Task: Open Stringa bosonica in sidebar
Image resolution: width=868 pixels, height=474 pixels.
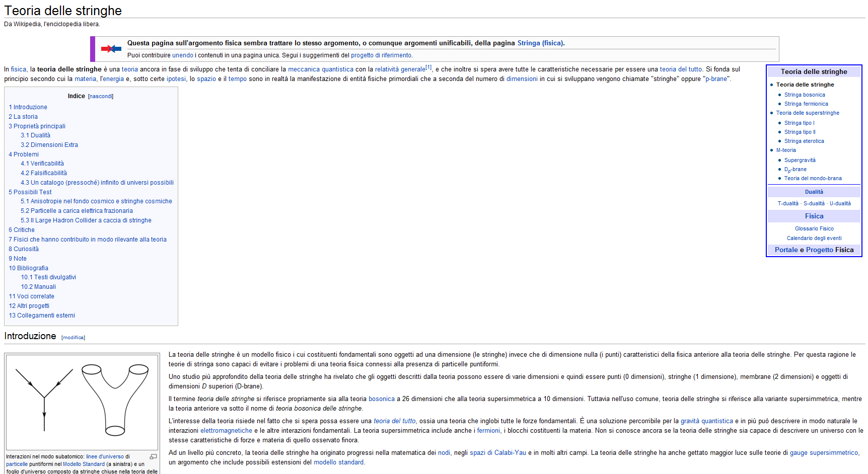Action: [805, 95]
